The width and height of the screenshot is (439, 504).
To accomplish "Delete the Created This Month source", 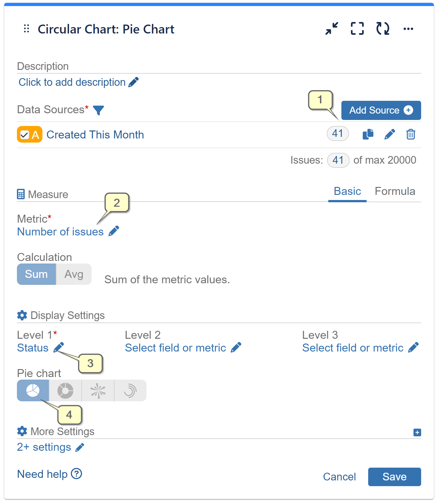I will click(x=411, y=134).
